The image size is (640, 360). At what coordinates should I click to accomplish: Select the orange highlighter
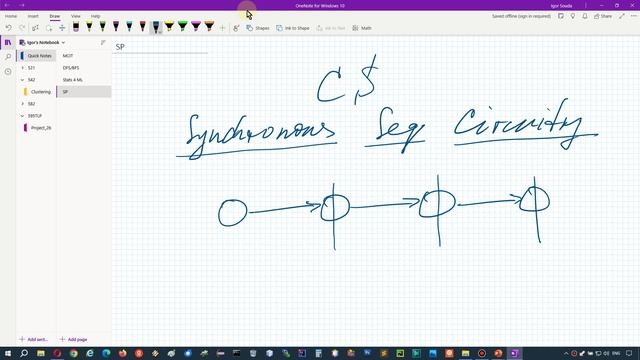coord(209,27)
